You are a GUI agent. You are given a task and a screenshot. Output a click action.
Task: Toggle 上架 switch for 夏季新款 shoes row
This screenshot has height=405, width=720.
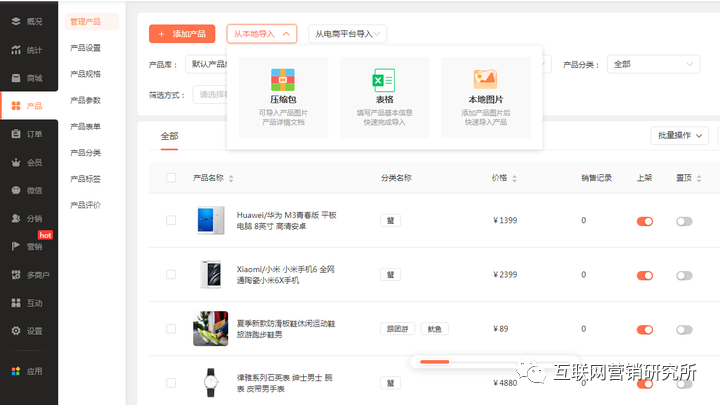(x=645, y=330)
